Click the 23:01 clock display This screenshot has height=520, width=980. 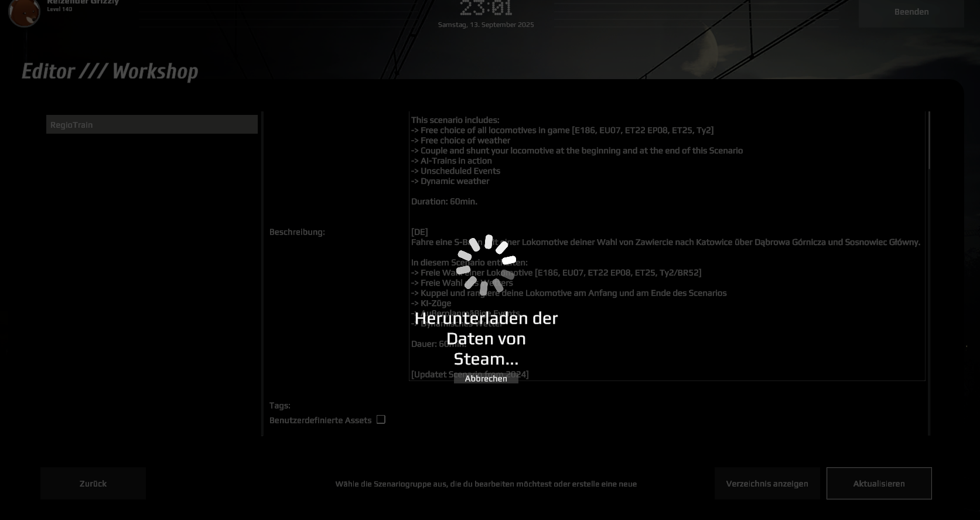point(486,9)
